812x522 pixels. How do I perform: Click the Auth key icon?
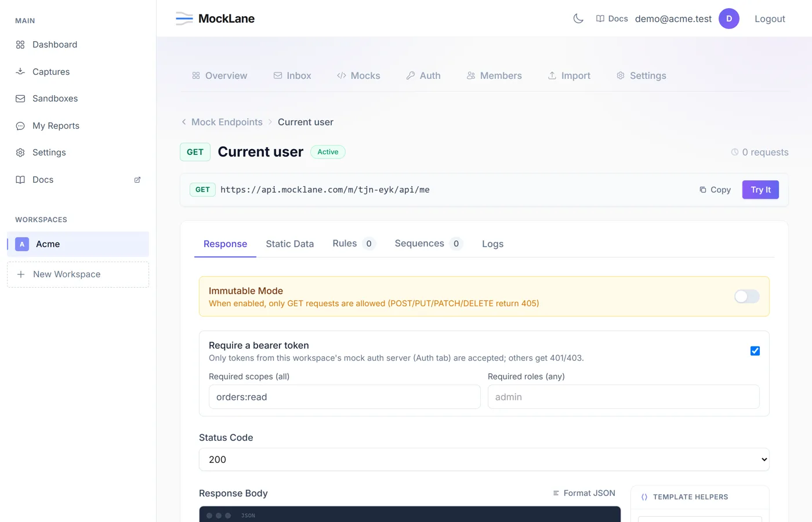411,75
